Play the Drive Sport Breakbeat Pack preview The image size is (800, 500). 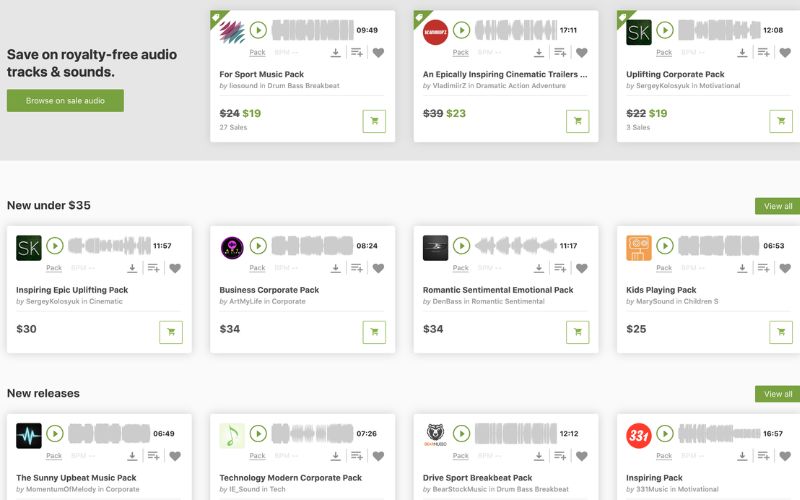tap(461, 434)
